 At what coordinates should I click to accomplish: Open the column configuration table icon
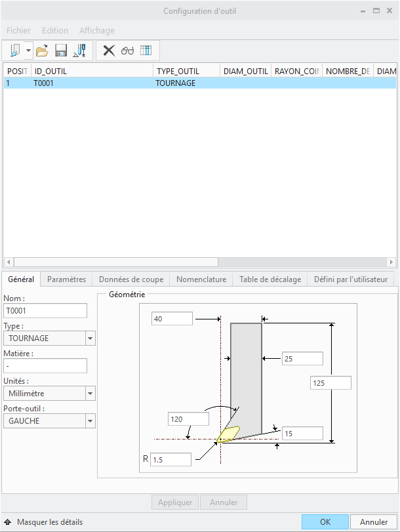coord(146,51)
